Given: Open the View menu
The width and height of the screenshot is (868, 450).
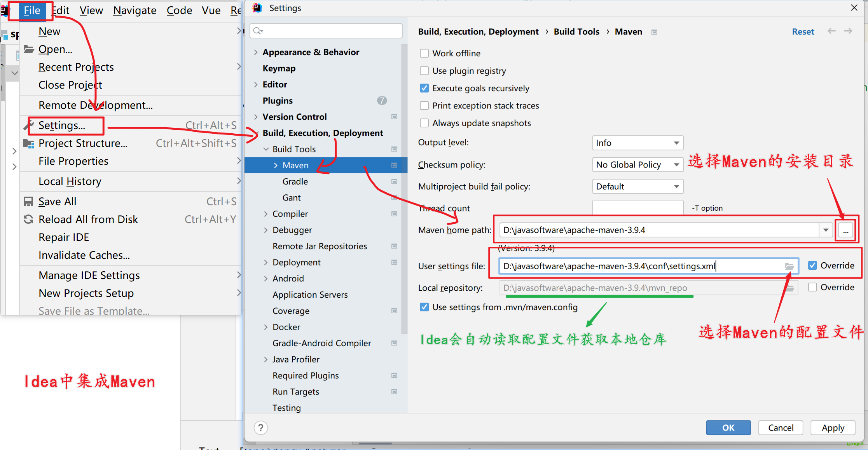Looking at the screenshot, I should (x=91, y=10).
